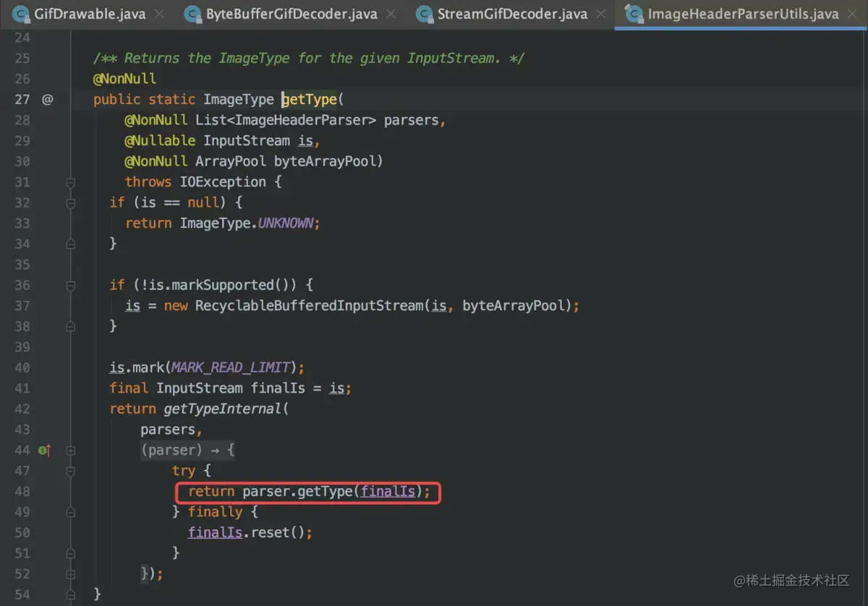Click line number 48 in the gutter
The image size is (868, 606).
[x=22, y=492]
